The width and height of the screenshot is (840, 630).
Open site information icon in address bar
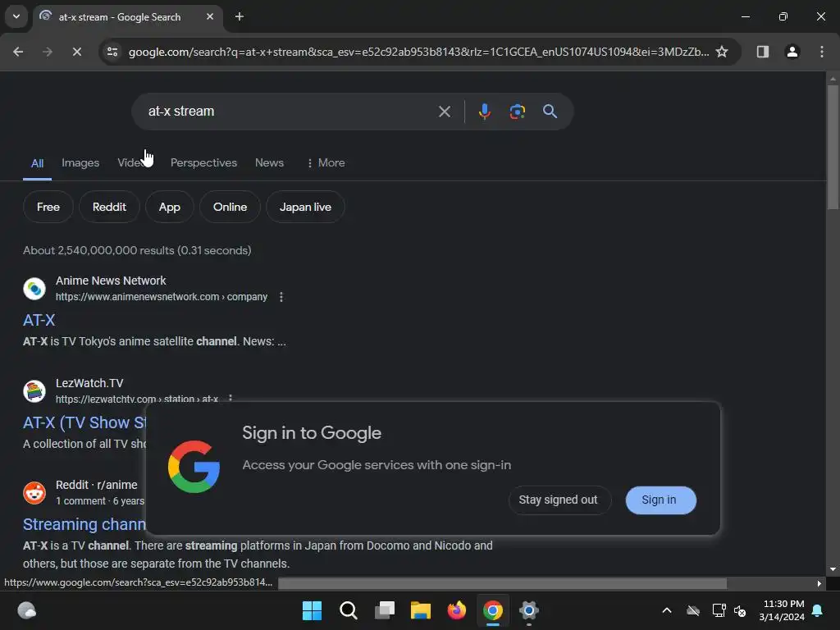pyautogui.click(x=112, y=52)
